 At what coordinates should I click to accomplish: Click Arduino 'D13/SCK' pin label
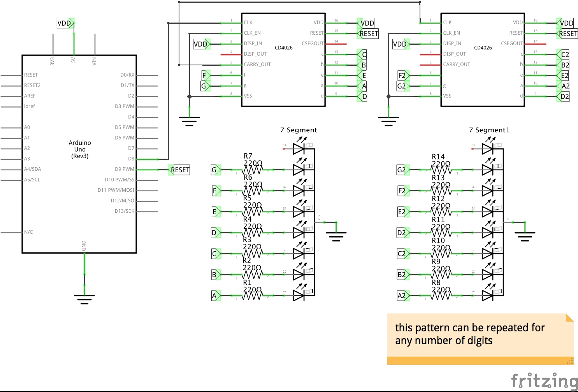pyautogui.click(x=125, y=211)
